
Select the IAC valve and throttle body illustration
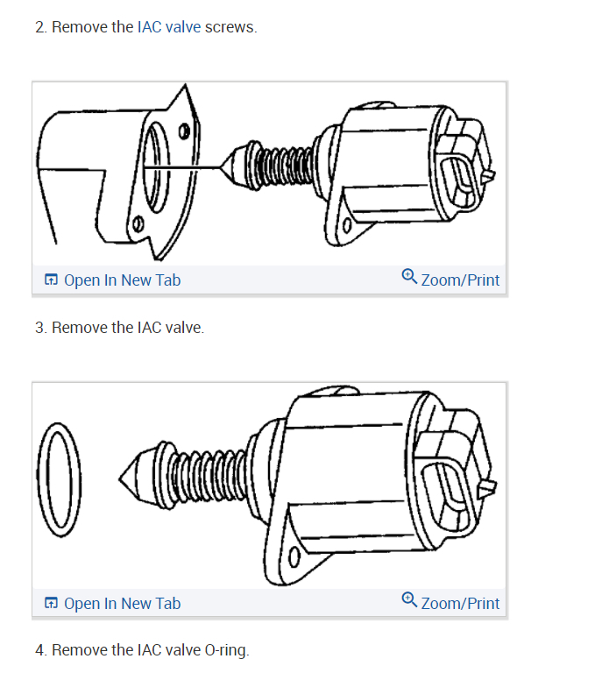(269, 174)
